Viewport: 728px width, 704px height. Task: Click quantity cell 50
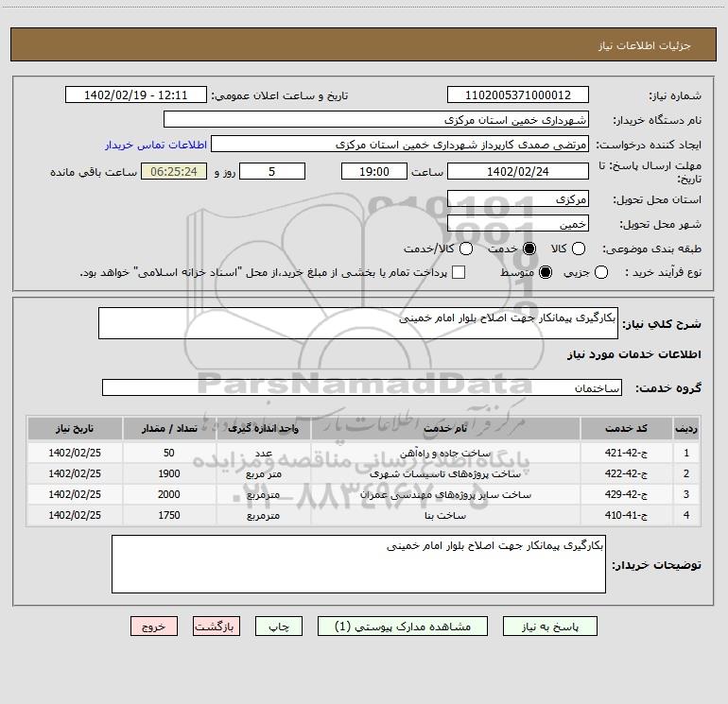pyautogui.click(x=169, y=453)
